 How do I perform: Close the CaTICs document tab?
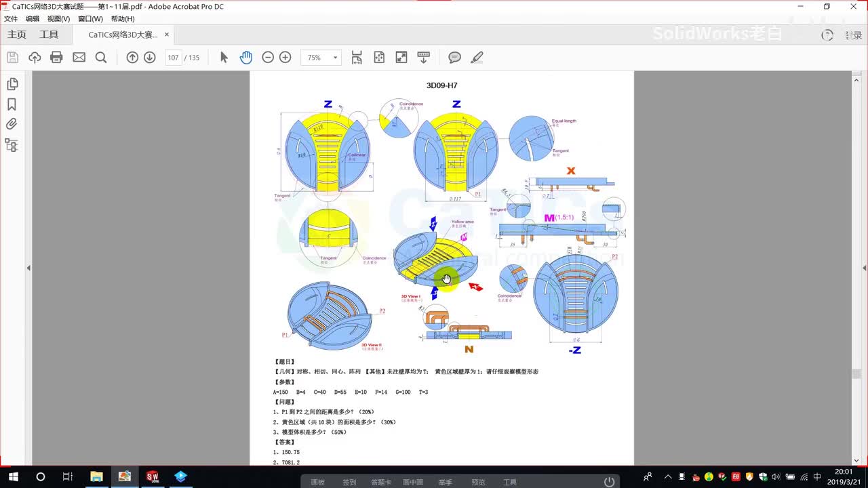point(167,35)
